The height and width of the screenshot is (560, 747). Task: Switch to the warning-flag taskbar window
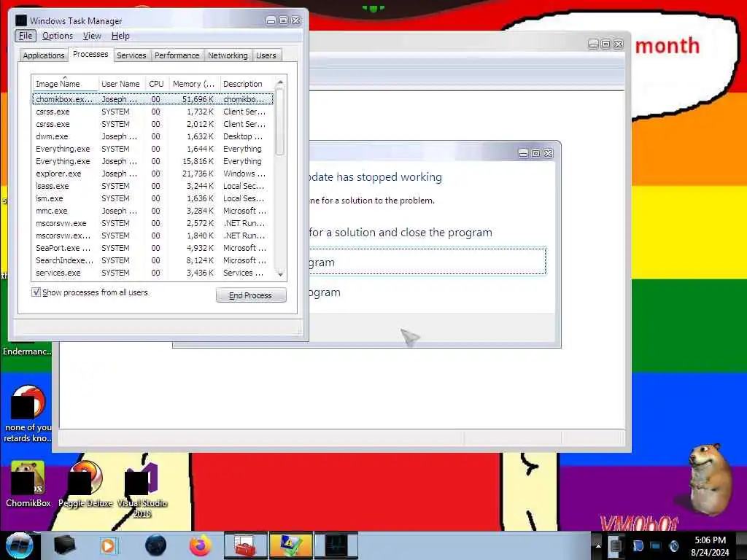click(290, 545)
